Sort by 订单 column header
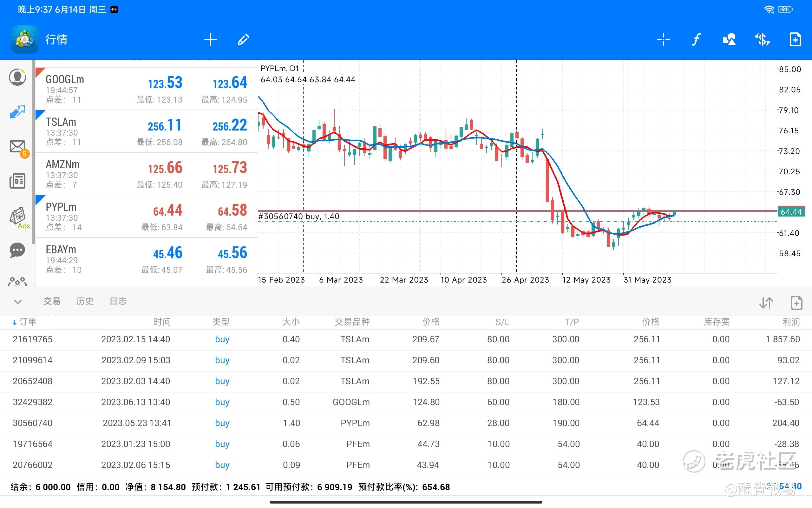This screenshot has width=812, height=508. point(24,322)
